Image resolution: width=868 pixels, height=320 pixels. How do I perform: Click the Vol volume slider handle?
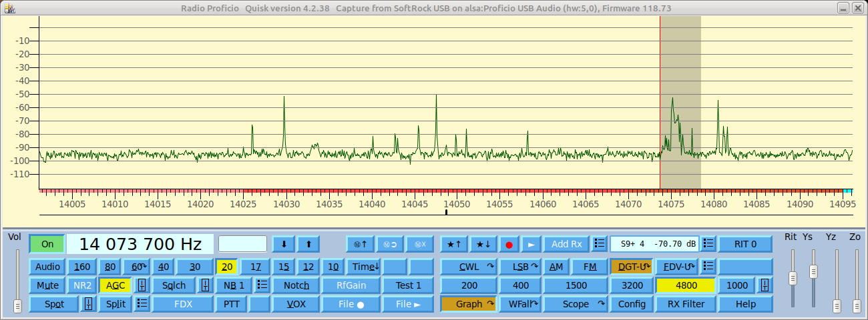[x=17, y=305]
